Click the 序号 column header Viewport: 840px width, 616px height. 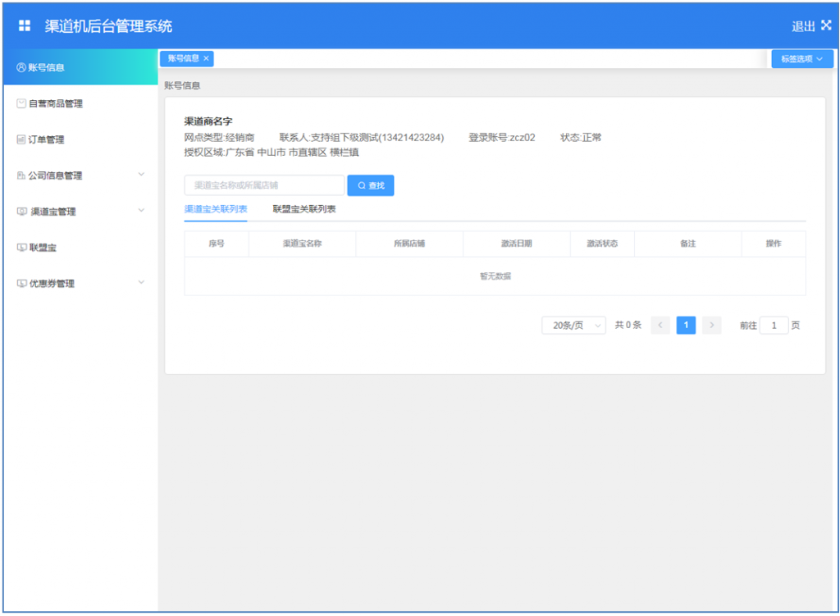(x=217, y=244)
